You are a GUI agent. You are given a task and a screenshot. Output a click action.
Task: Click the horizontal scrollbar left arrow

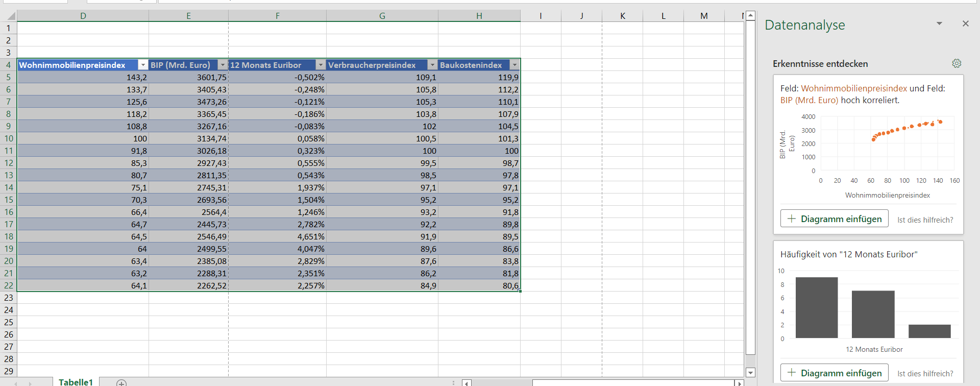[467, 383]
